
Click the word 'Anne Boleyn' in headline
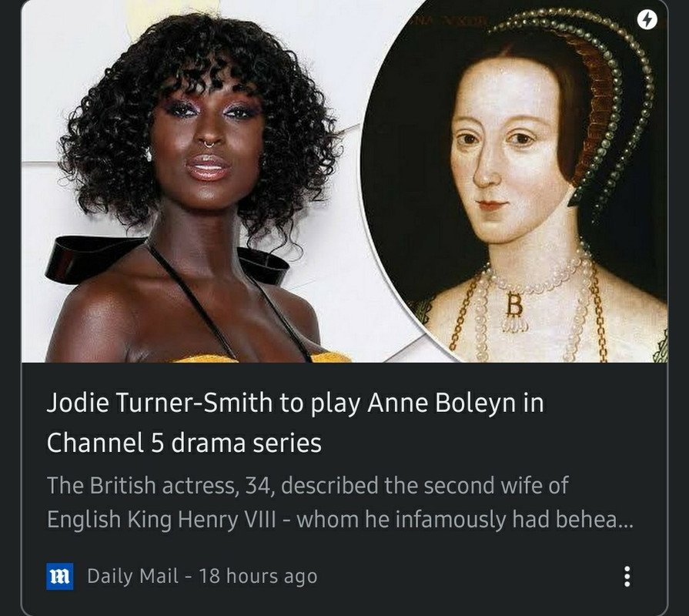442,402
